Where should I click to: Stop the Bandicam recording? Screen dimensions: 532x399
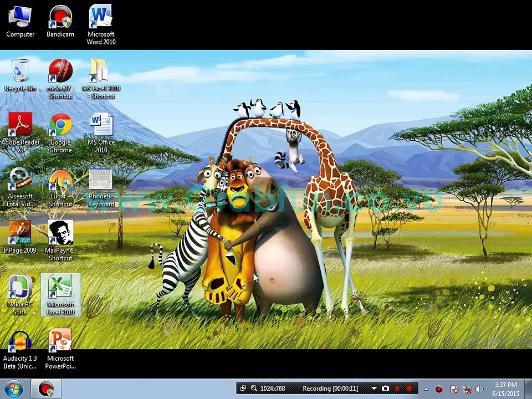click(x=409, y=388)
